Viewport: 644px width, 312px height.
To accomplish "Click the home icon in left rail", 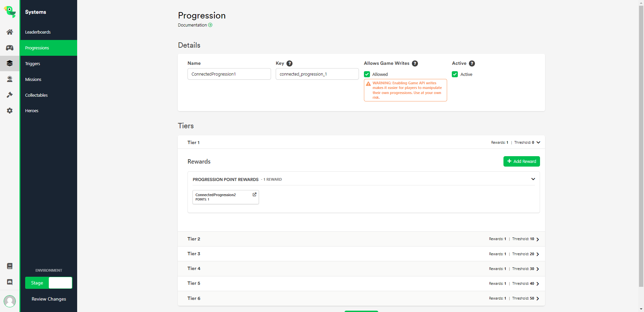I will pos(10,32).
